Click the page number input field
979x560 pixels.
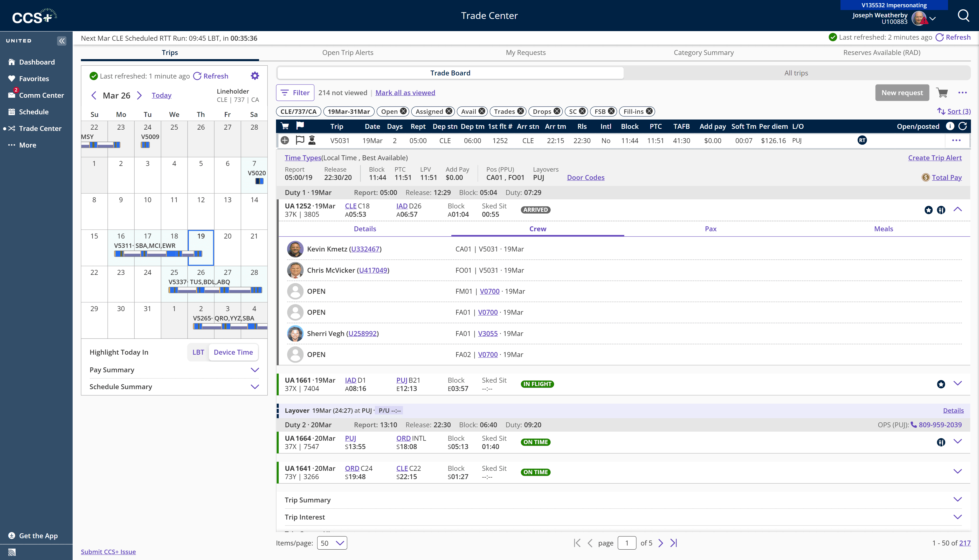pos(626,543)
